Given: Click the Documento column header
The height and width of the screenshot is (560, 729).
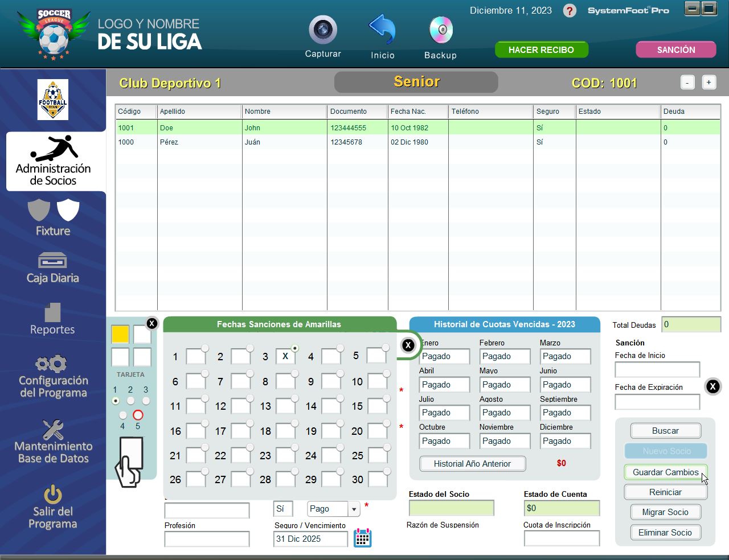Looking at the screenshot, I should pos(357,112).
